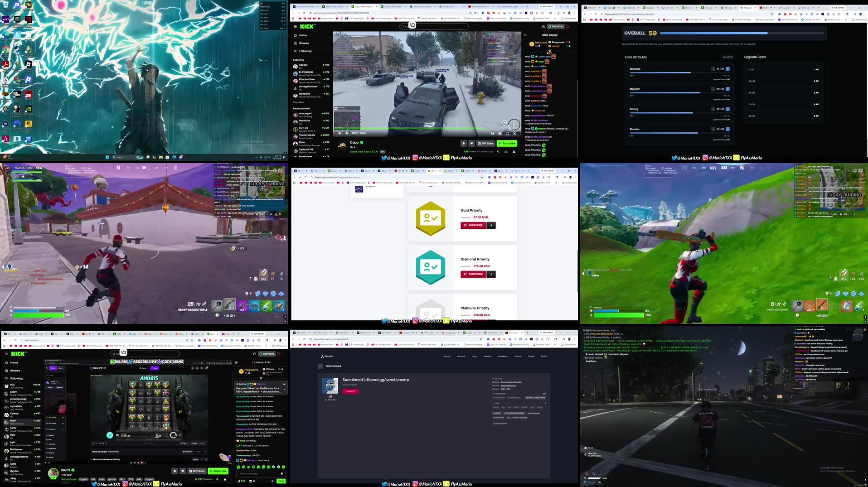The image size is (868, 487).
Task: Open the Grand Theft Auto V category link under Capp
Action: point(364,152)
